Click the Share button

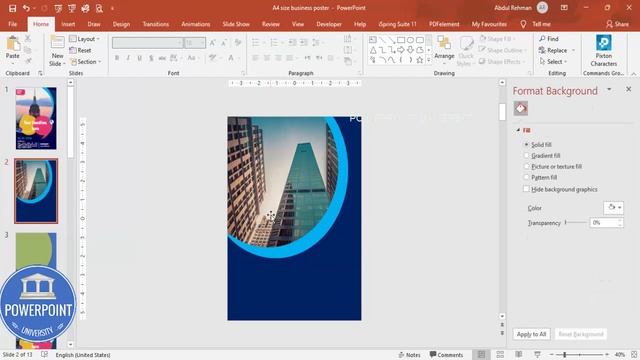pyautogui.click(x=617, y=24)
